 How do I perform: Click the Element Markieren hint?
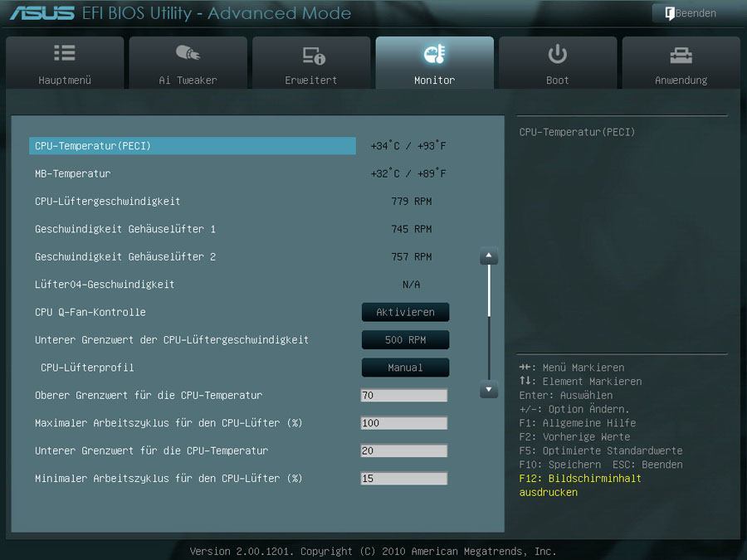click(x=580, y=382)
